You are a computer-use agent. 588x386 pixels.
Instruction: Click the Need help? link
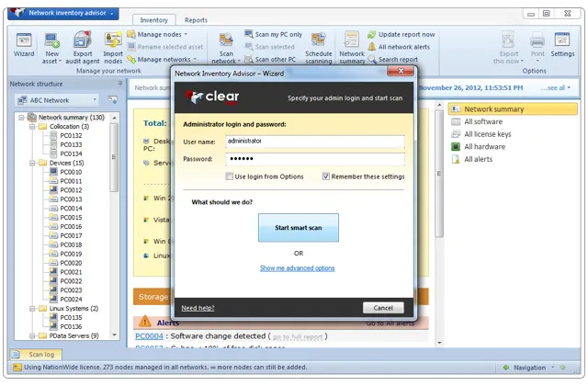(198, 308)
